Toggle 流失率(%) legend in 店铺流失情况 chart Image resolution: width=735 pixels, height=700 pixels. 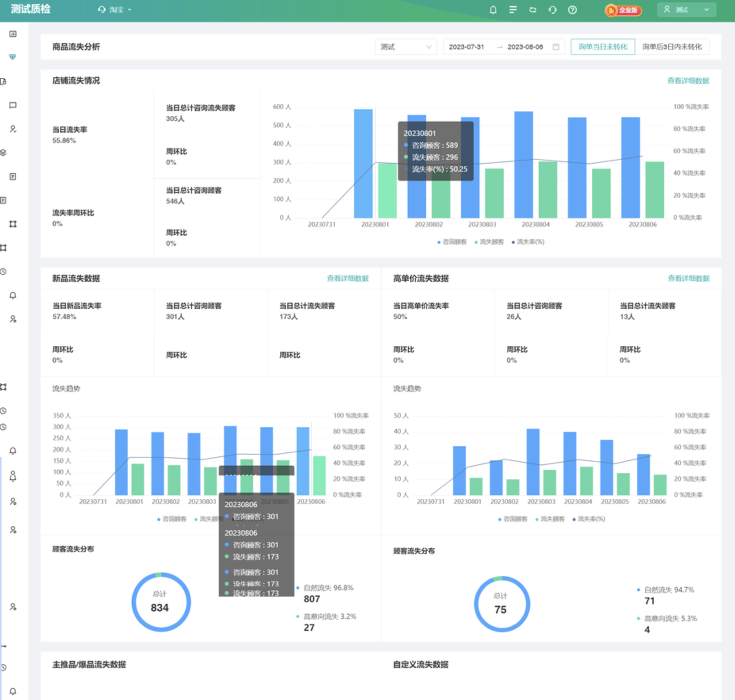click(528, 242)
